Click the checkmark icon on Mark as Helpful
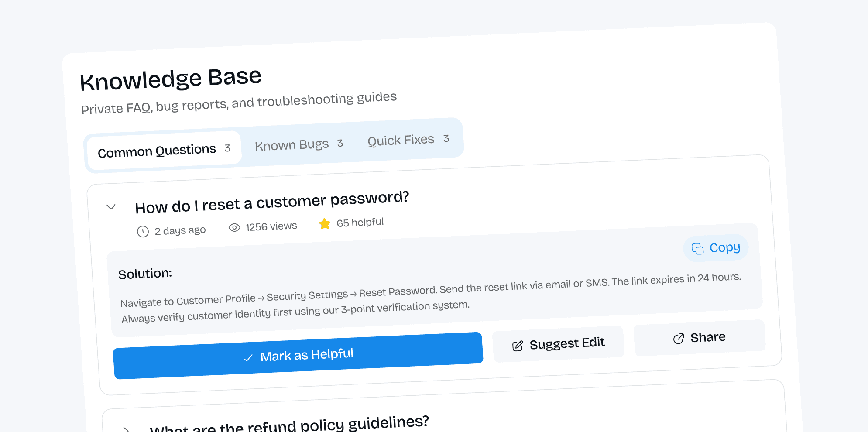 tap(248, 358)
